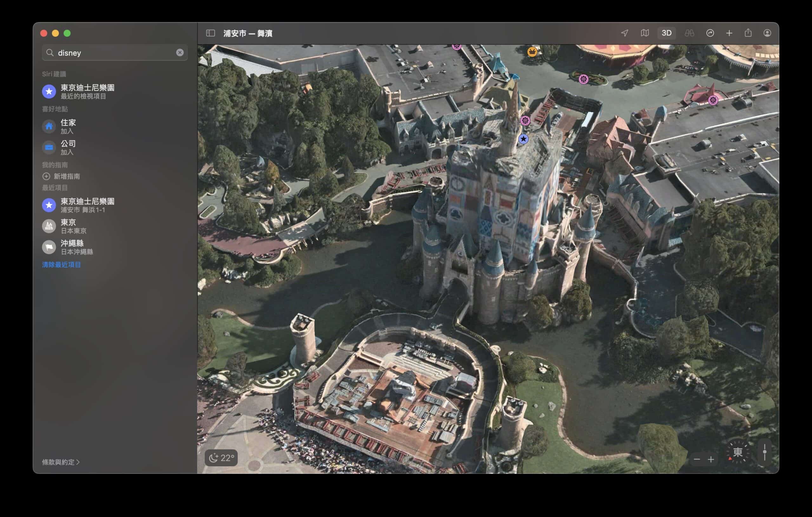The height and width of the screenshot is (517, 812).
Task: Click the Siri建議 section header
Action: pos(54,74)
